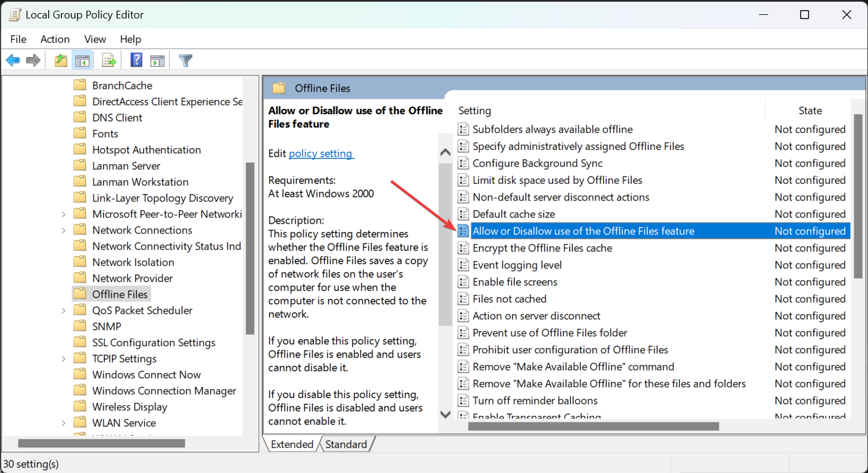Click policy icon for Non-default server disconnect actions

pos(463,197)
